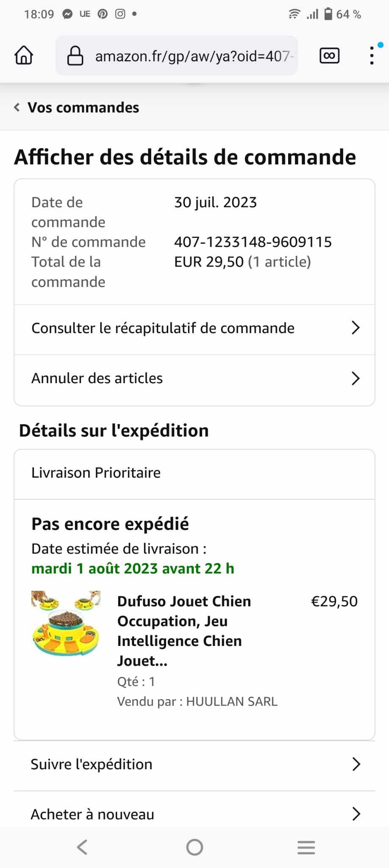Select Annuler des articles option

[97, 378]
